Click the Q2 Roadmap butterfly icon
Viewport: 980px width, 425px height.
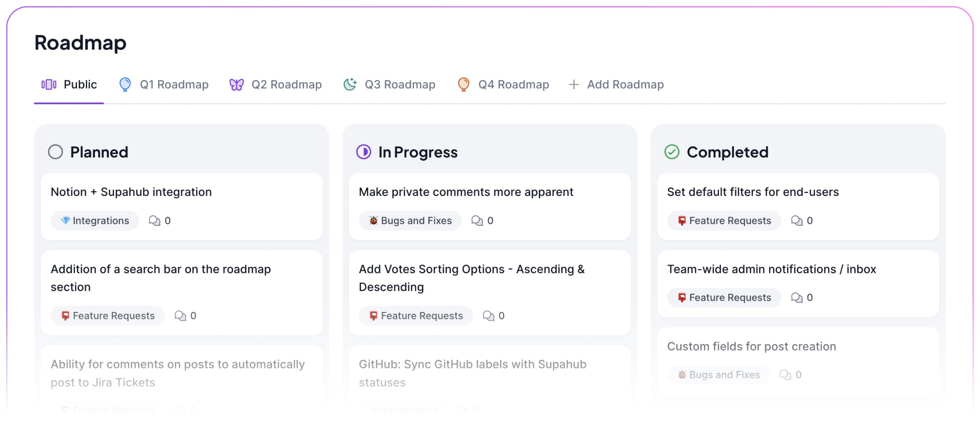(236, 85)
